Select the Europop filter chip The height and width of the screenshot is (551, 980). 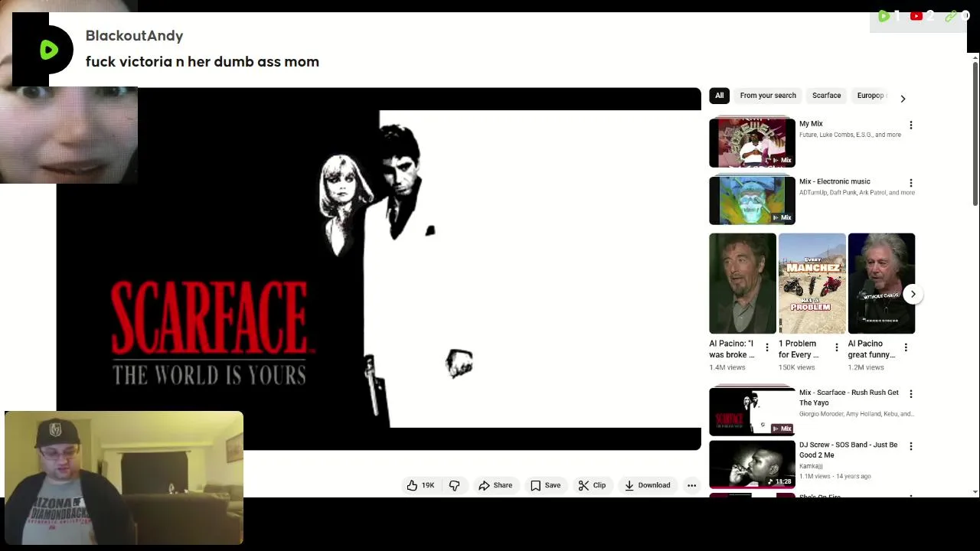(x=871, y=96)
